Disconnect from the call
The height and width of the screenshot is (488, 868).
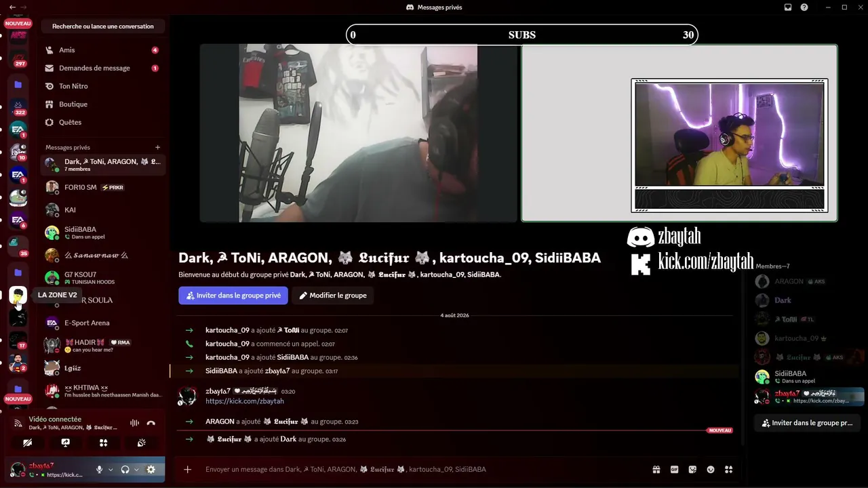(151, 423)
